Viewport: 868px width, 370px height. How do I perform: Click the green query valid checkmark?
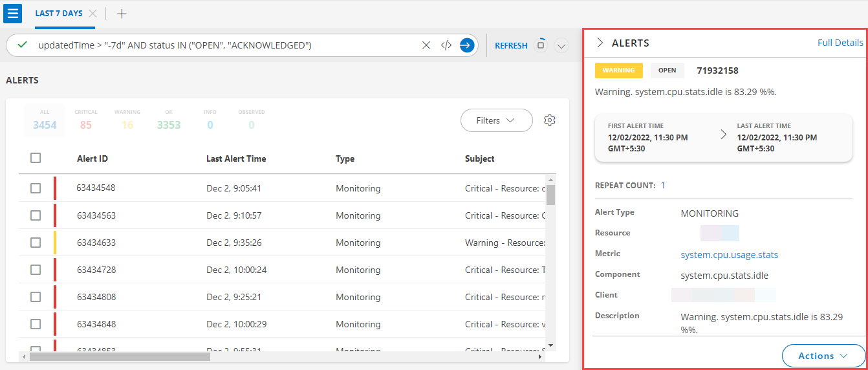tap(23, 45)
